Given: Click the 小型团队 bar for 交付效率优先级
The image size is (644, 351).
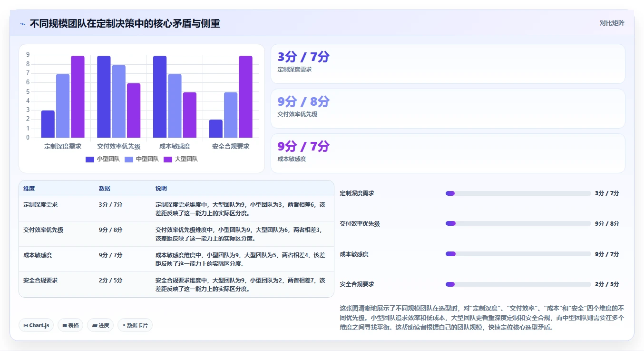Looking at the screenshot, I should coord(104,97).
